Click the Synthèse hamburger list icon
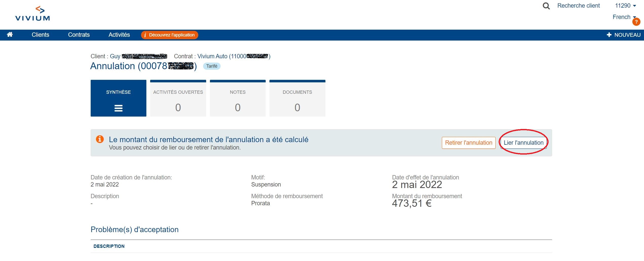The width and height of the screenshot is (644, 261). [x=119, y=108]
